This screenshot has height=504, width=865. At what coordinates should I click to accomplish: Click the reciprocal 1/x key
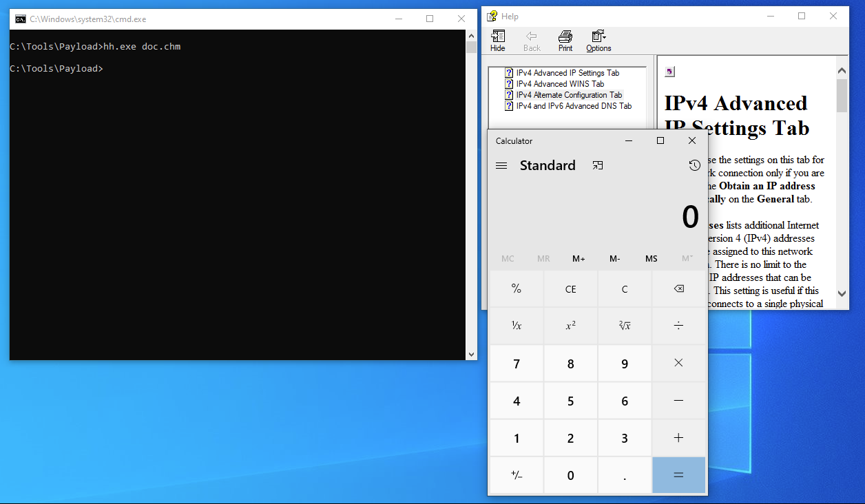[517, 326]
